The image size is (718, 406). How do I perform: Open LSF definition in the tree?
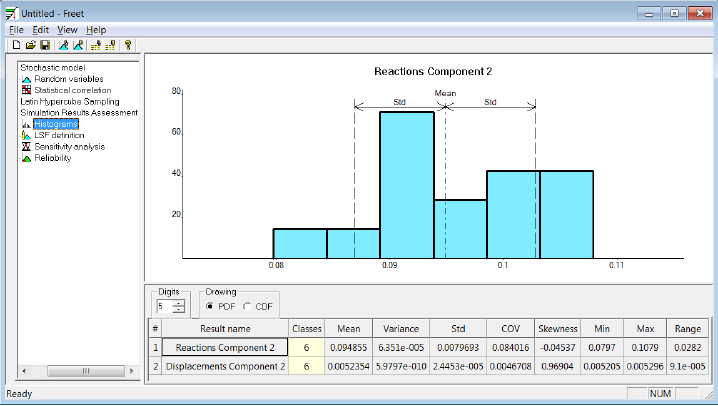point(59,135)
